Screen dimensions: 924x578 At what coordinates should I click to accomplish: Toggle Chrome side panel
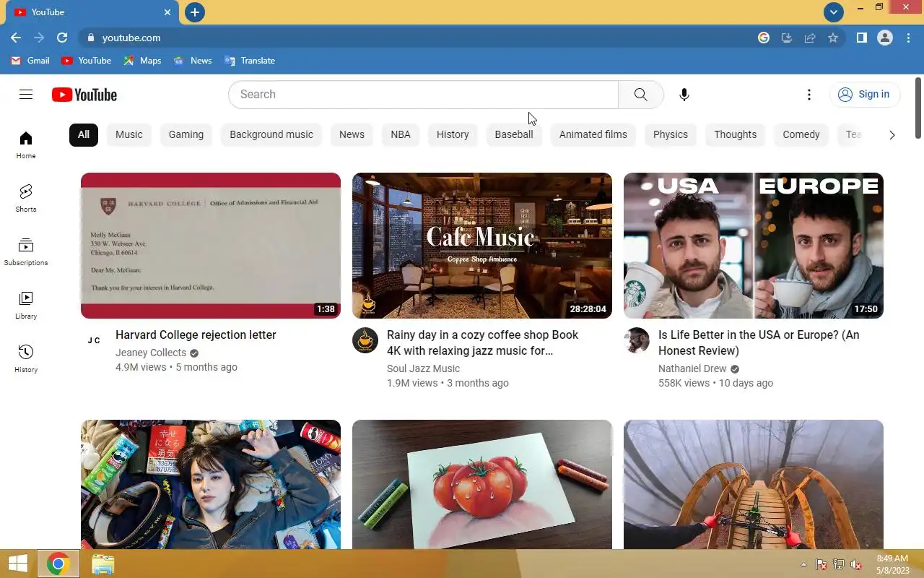point(862,38)
